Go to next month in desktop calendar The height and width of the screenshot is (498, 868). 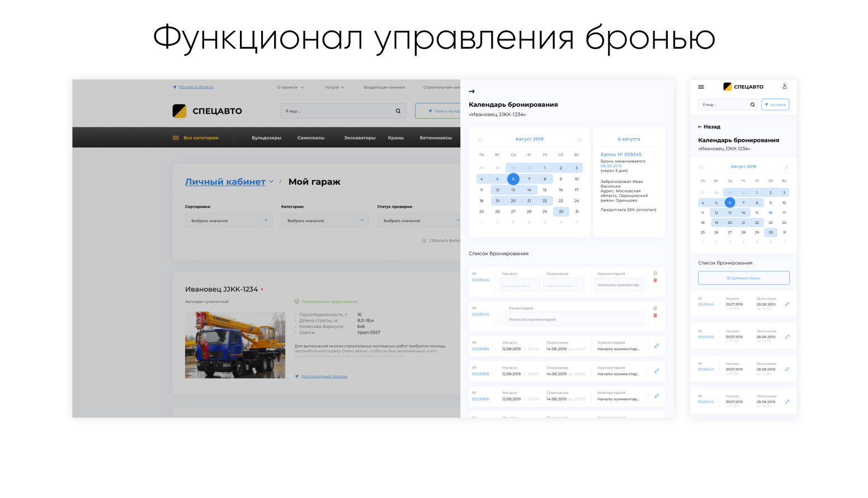pos(579,139)
